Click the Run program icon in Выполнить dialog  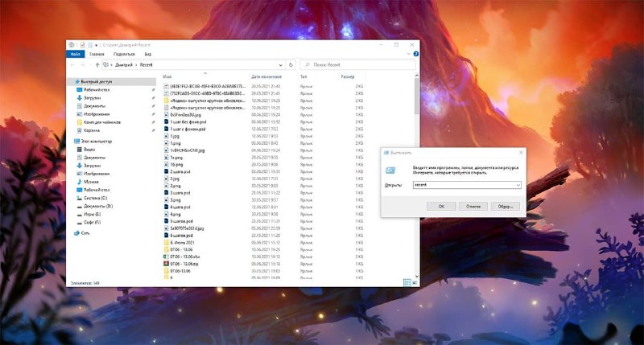(x=390, y=170)
